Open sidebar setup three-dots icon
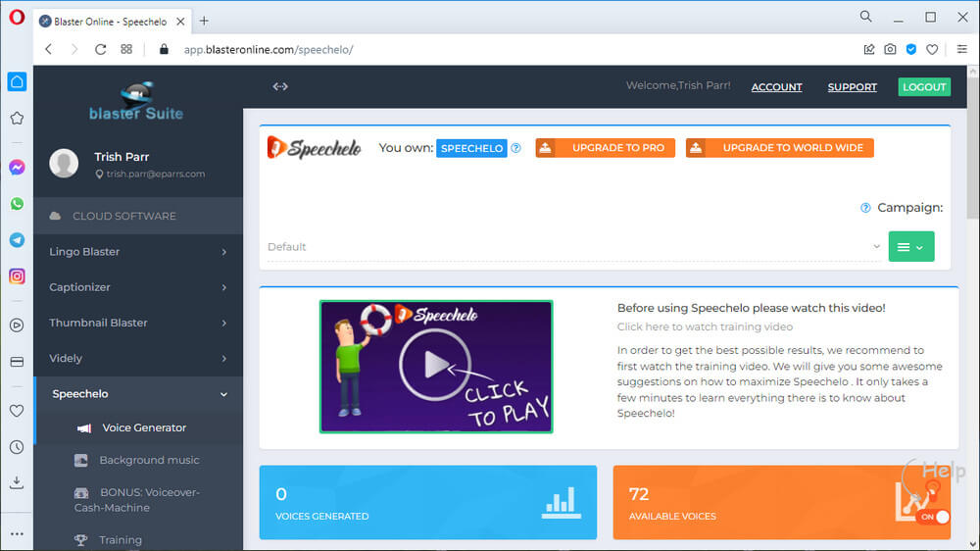The height and width of the screenshot is (551, 980). tap(17, 533)
